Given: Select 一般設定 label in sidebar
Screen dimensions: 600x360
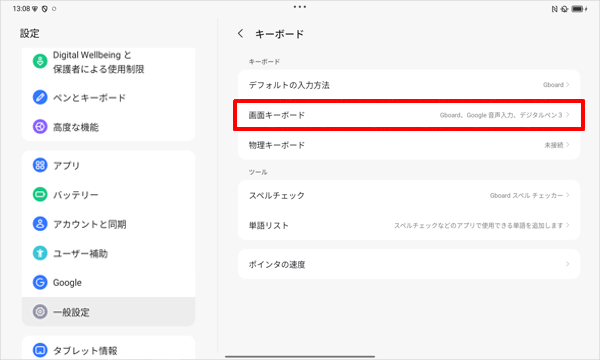Looking at the screenshot, I should (71, 312).
